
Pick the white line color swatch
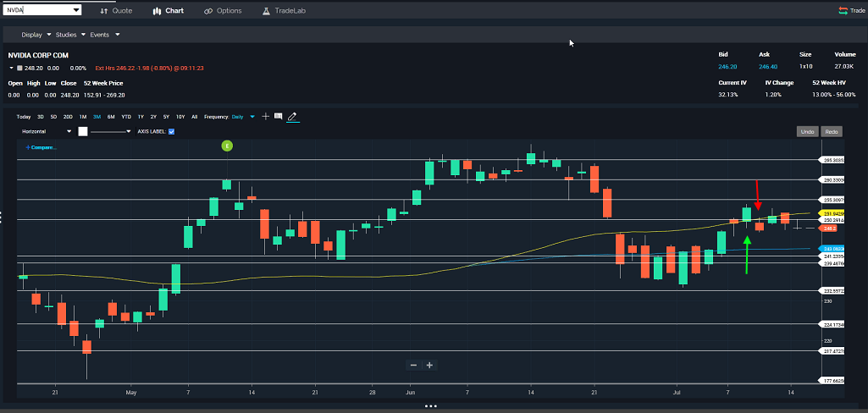click(83, 131)
